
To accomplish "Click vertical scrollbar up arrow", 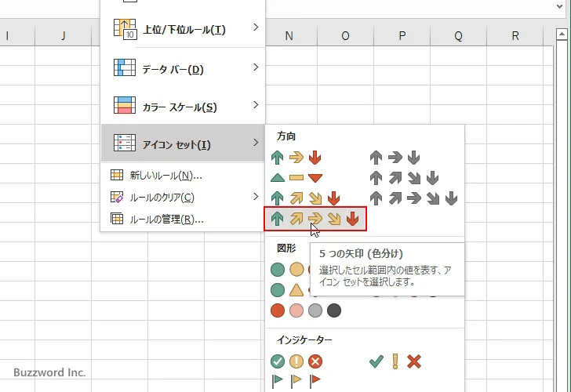I will tap(562, 34).
